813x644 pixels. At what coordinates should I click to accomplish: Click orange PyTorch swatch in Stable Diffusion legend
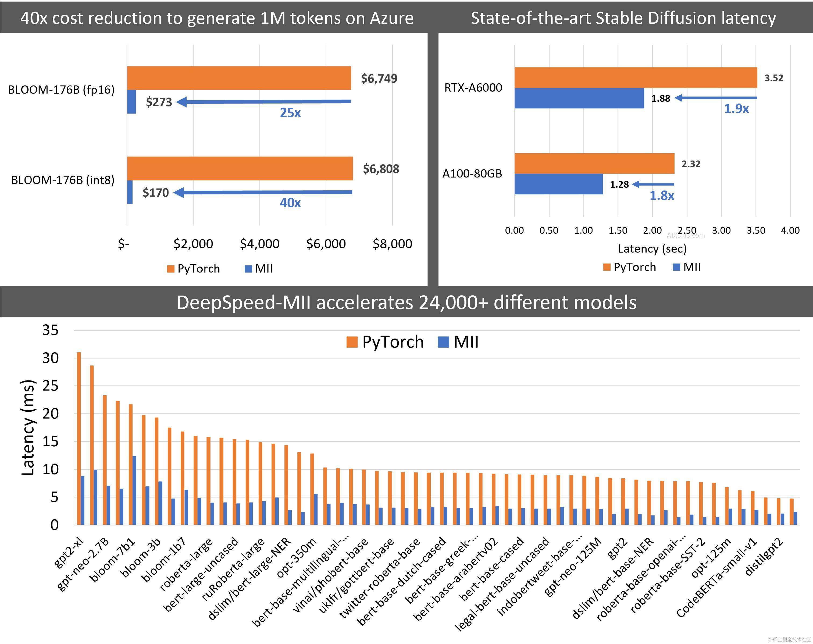[x=607, y=267]
